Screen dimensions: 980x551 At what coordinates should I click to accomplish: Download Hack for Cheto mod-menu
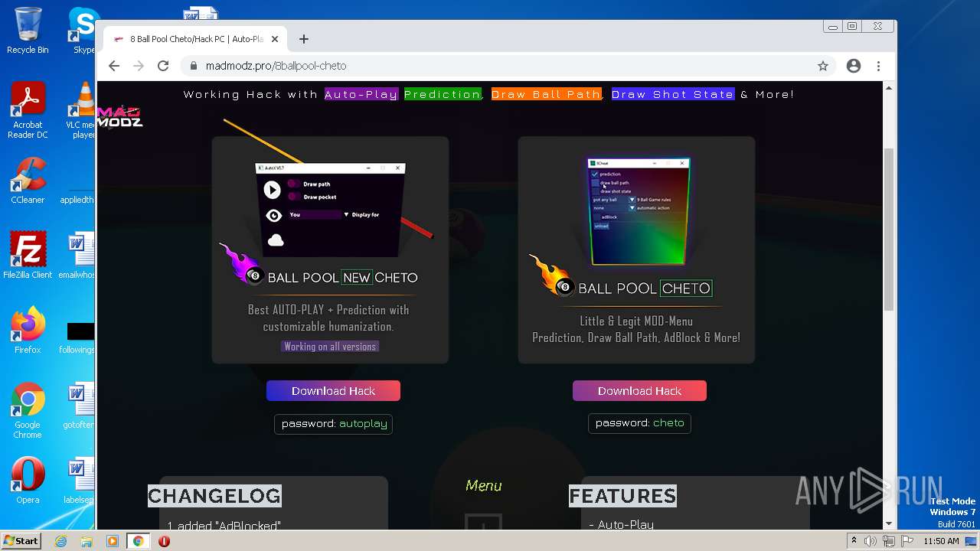639,390
